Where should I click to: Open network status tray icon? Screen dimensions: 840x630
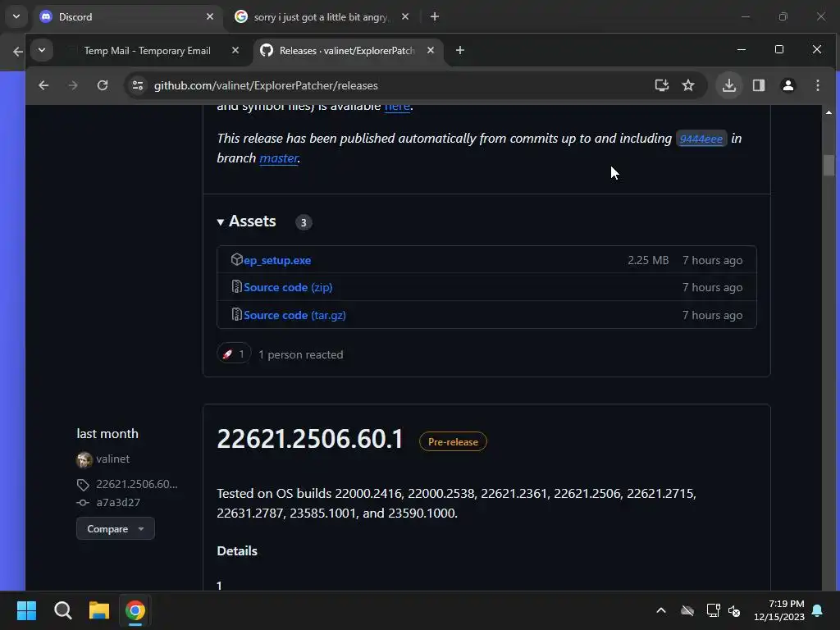713,610
